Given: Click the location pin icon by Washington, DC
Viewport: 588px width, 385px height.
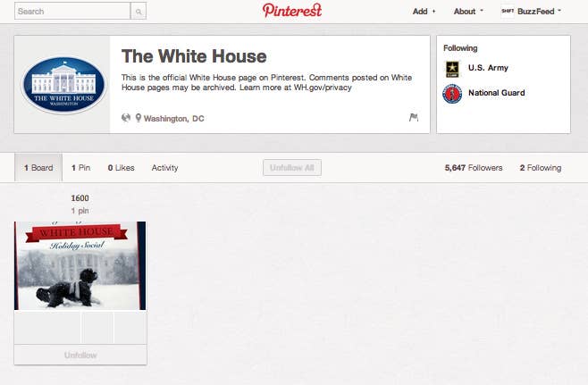Looking at the screenshot, I should 138,118.
